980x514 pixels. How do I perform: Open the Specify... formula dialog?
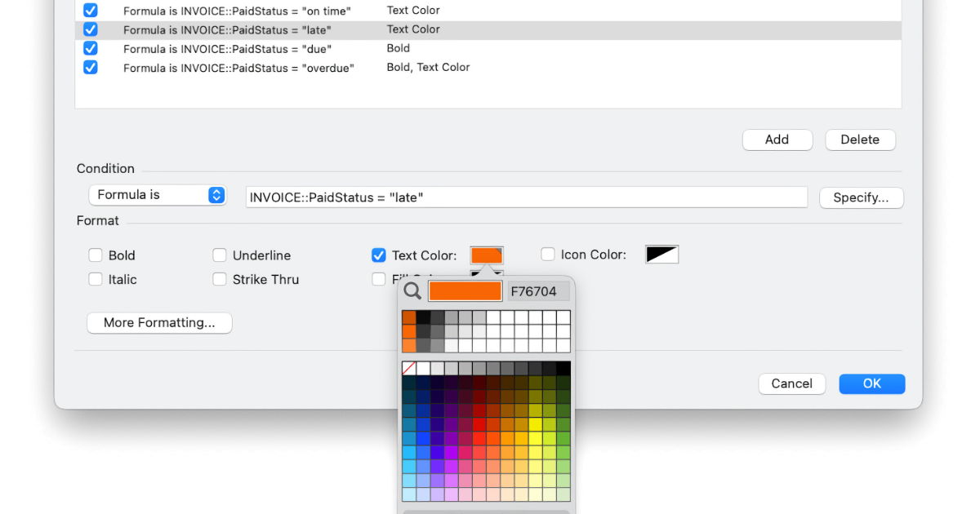tap(862, 197)
